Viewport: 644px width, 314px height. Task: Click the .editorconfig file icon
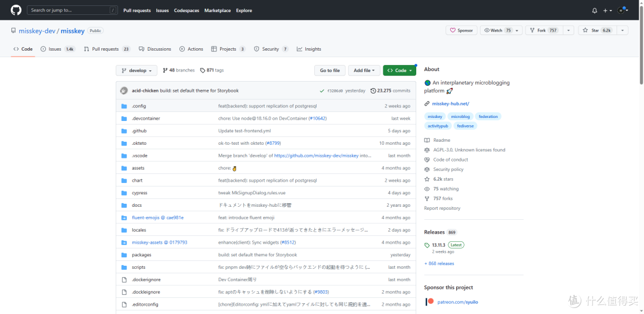[x=124, y=304]
